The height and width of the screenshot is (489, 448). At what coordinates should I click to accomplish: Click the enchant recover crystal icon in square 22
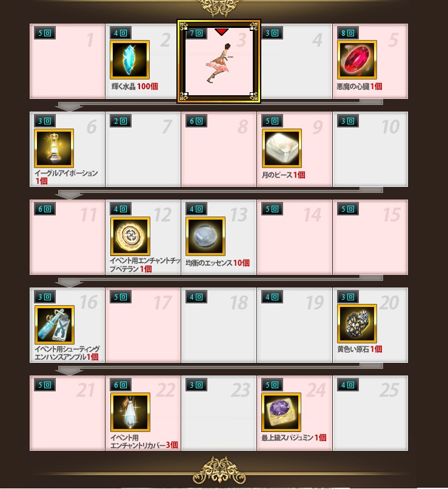[130, 412]
